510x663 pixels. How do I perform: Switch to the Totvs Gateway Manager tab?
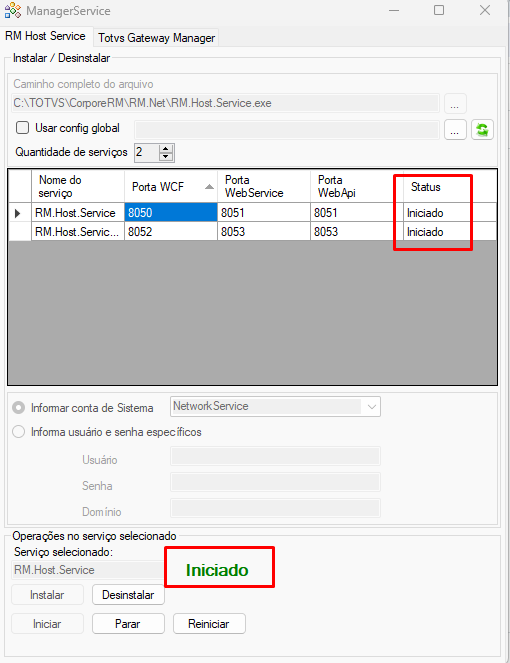[x=156, y=38]
